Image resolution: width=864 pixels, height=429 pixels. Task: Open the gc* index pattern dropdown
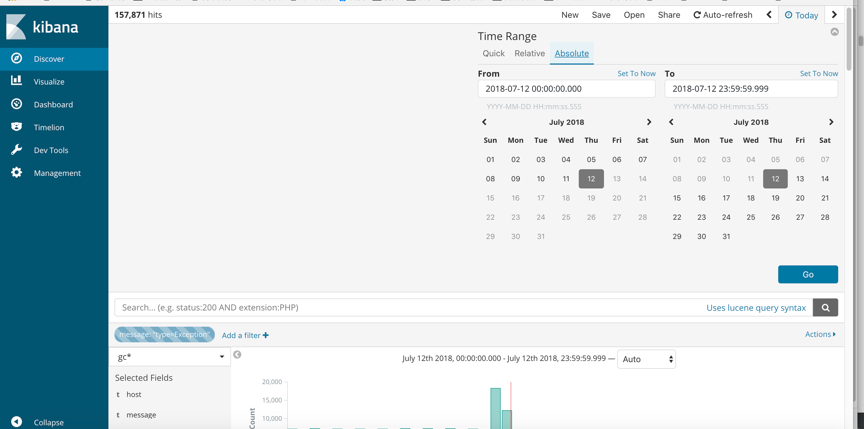(x=170, y=357)
